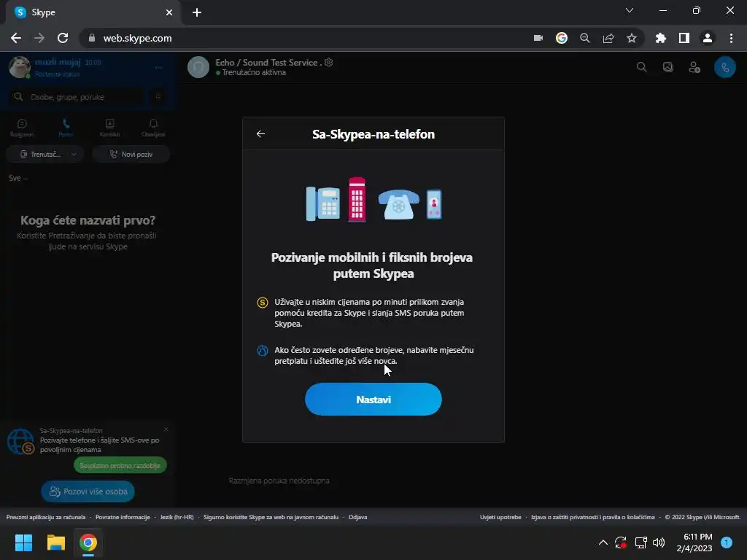Open the privacy and cookies statement link
Image resolution: width=747 pixels, height=560 pixels.
click(592, 517)
